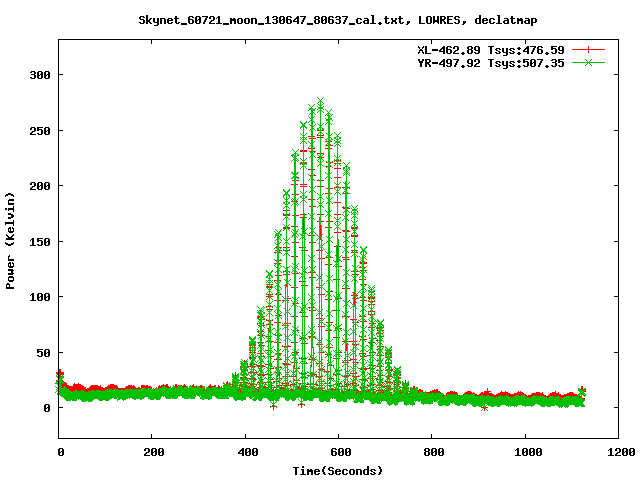Click the 800 x-axis tick label
The height and width of the screenshot is (480, 640).
[x=433, y=452]
